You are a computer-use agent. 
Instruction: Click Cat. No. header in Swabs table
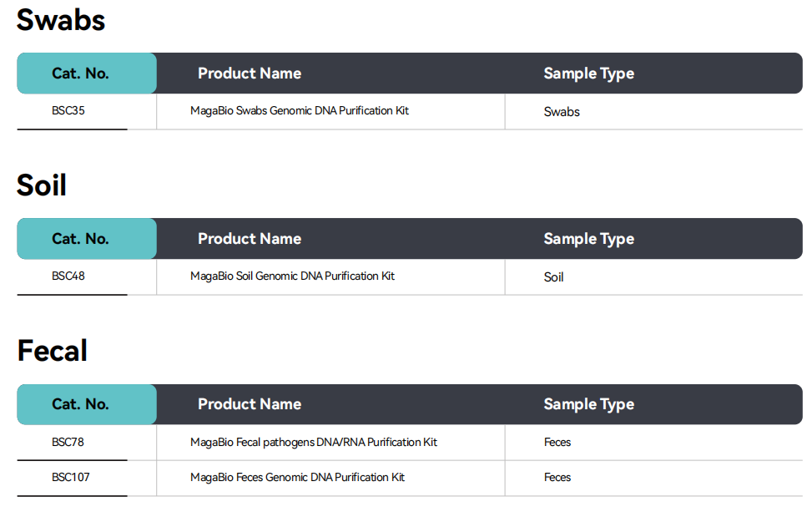(80, 74)
